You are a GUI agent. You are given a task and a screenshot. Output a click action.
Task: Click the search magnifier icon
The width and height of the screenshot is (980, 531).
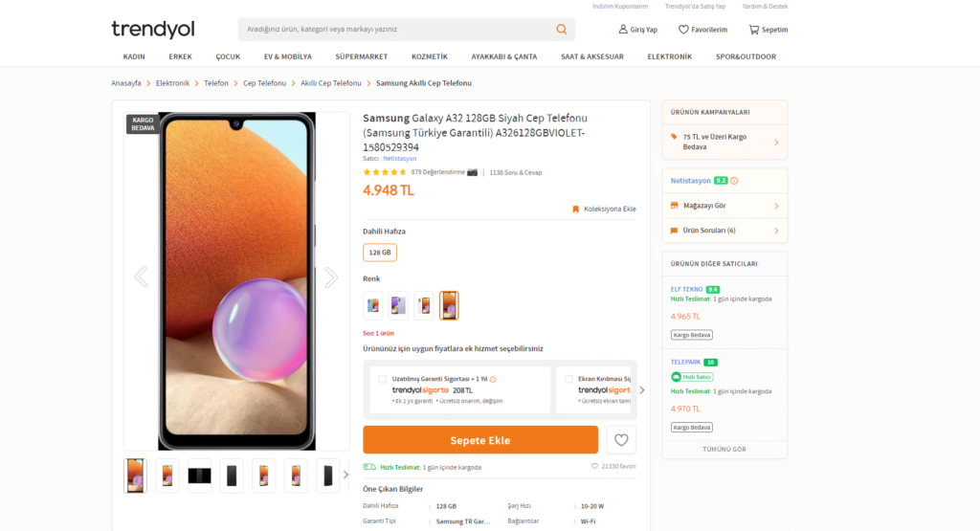pyautogui.click(x=562, y=30)
